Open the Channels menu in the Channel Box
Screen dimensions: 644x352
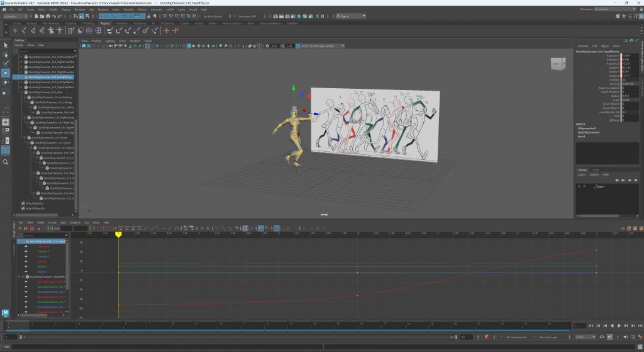pos(582,46)
